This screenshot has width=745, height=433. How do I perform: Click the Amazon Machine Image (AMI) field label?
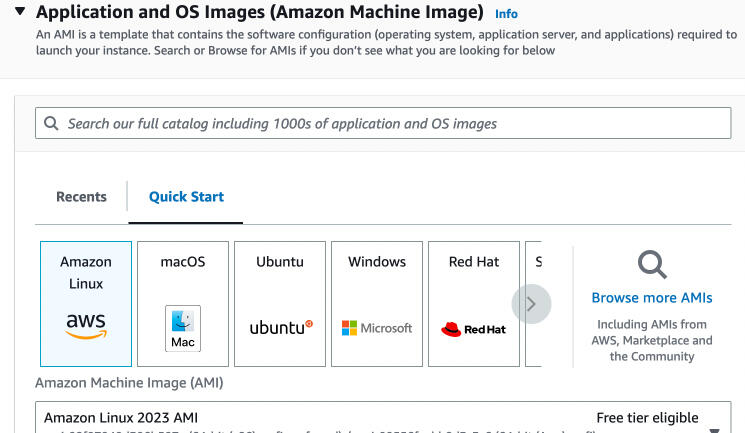click(x=129, y=383)
